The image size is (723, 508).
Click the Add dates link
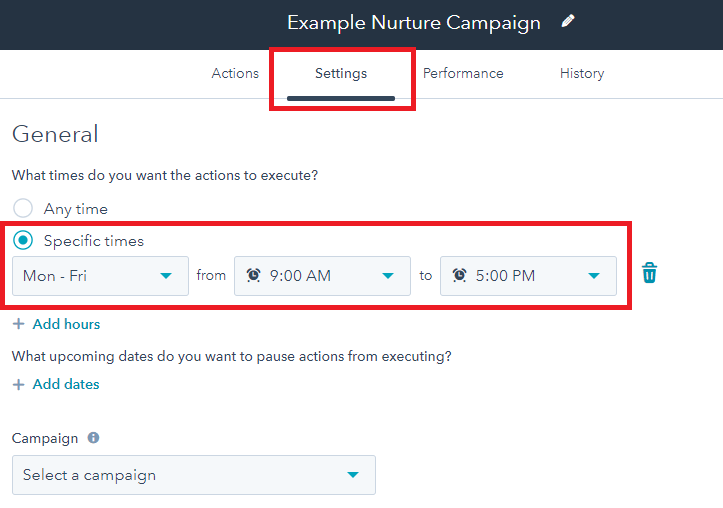(66, 384)
